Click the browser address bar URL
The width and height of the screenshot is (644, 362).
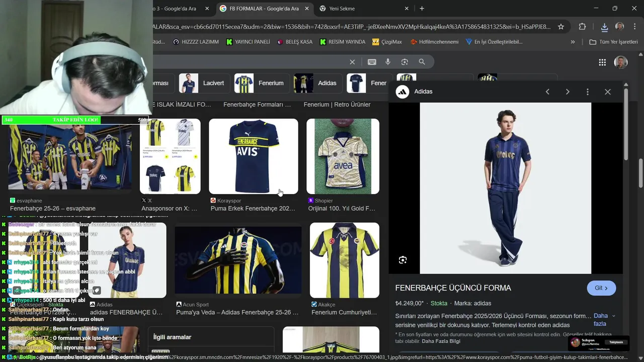[x=352, y=27]
